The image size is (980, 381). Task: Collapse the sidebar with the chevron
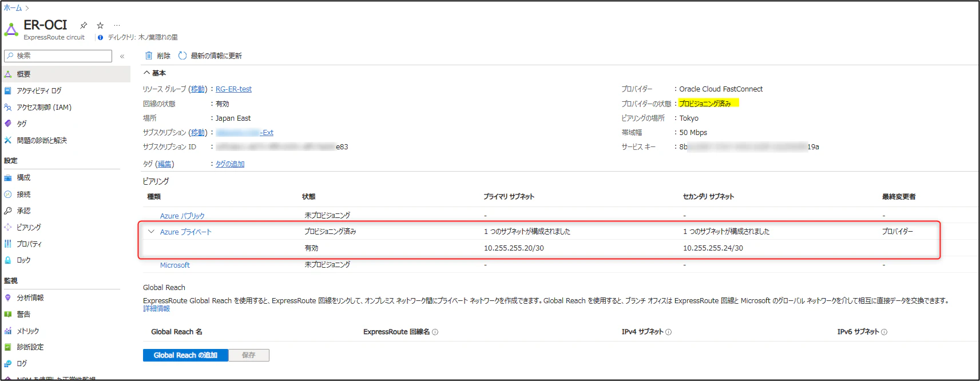point(122,56)
